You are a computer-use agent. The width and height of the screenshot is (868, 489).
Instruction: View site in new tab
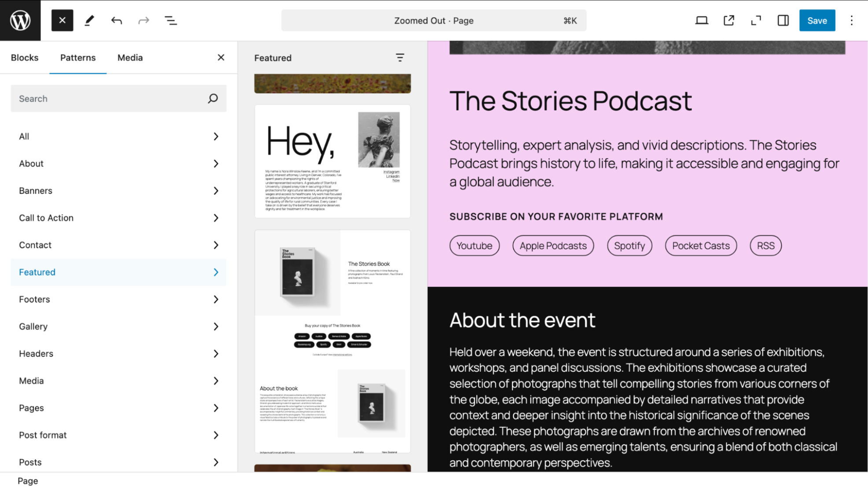coord(729,20)
